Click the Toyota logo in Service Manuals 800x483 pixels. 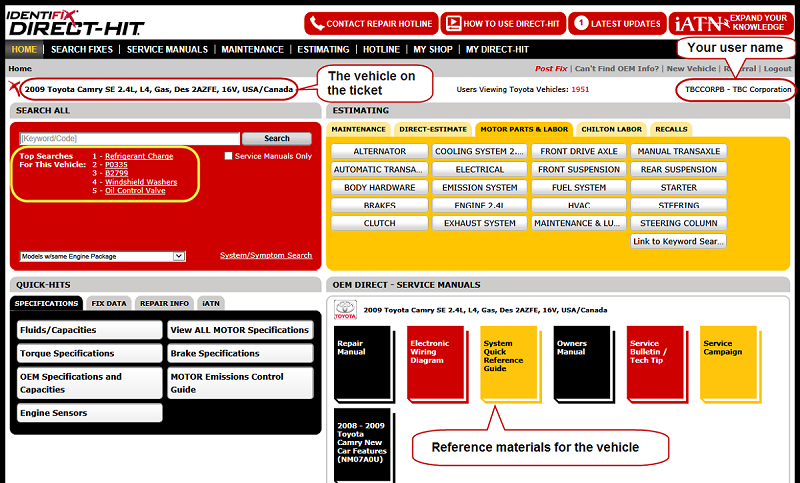(x=345, y=310)
